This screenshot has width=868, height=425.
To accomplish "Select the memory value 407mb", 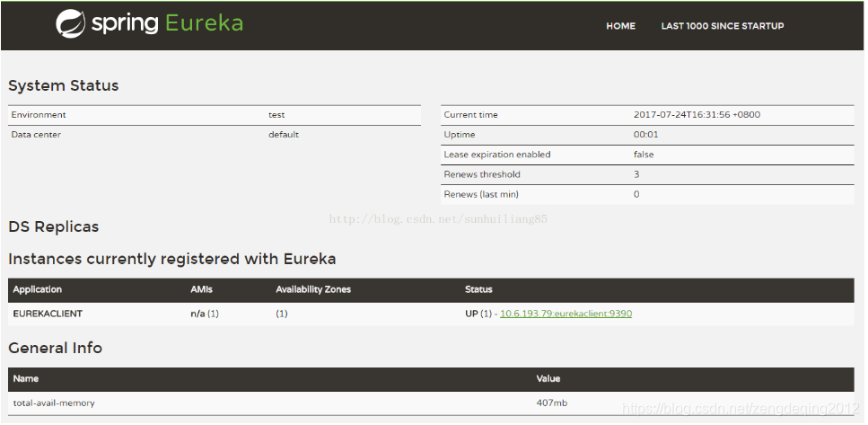I will tap(552, 403).
